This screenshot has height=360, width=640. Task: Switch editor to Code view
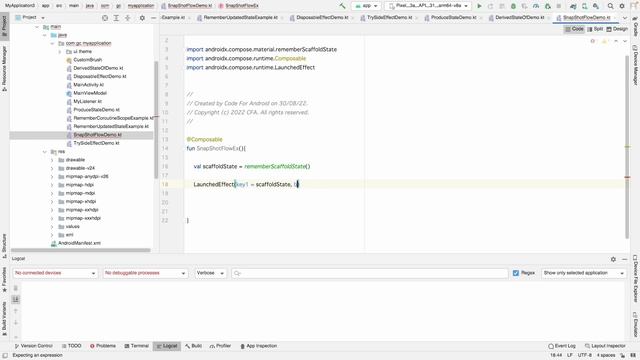pos(574,29)
